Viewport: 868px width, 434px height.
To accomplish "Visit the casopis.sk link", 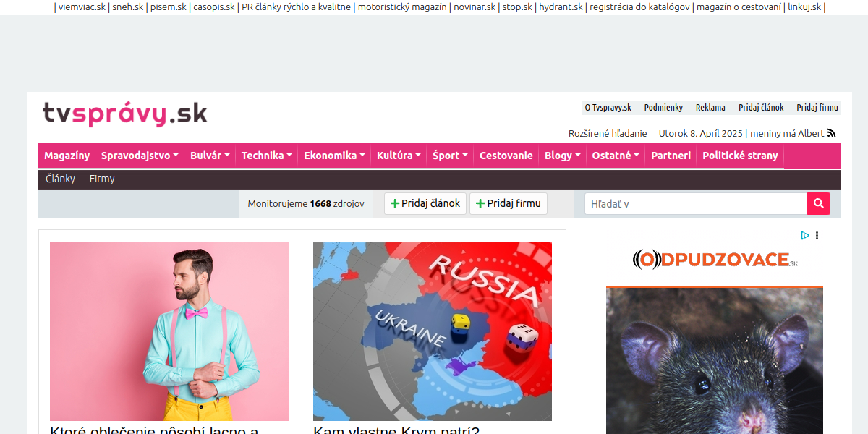I will coord(214,7).
